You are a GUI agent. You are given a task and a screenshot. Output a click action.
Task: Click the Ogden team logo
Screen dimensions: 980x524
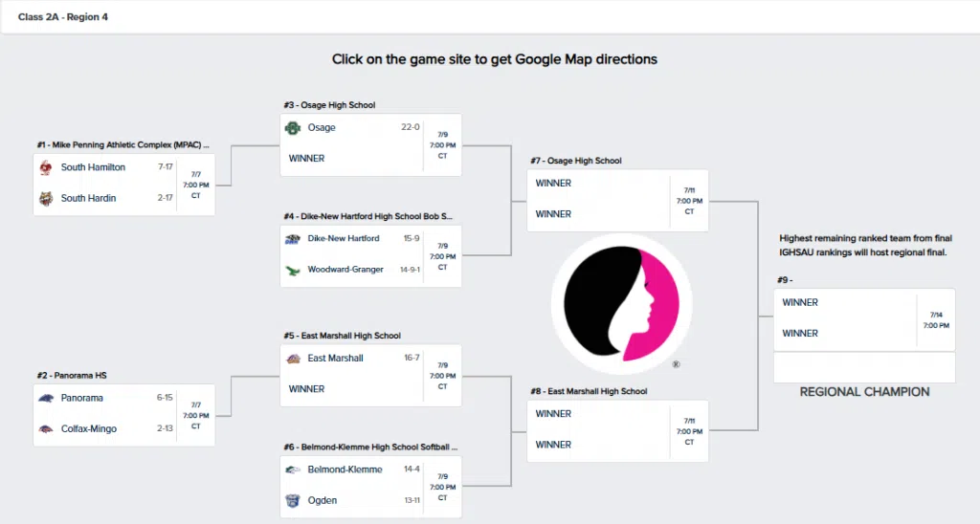[293, 500]
